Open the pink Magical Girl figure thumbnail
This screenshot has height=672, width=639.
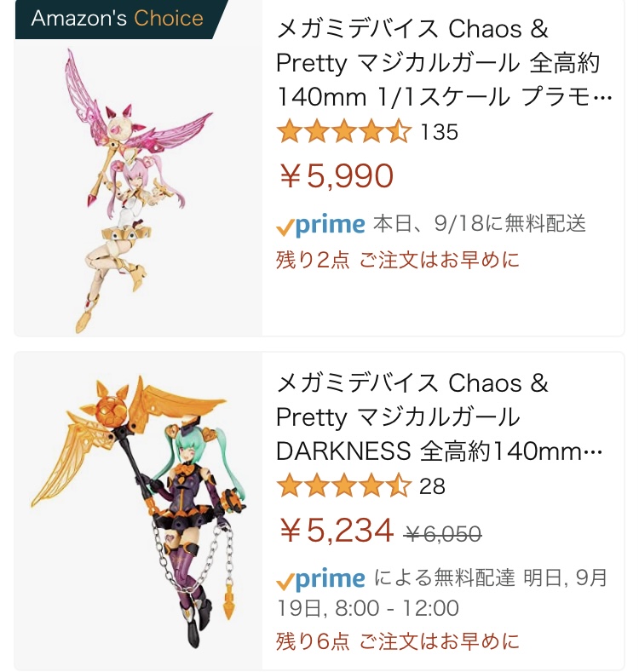139,187
